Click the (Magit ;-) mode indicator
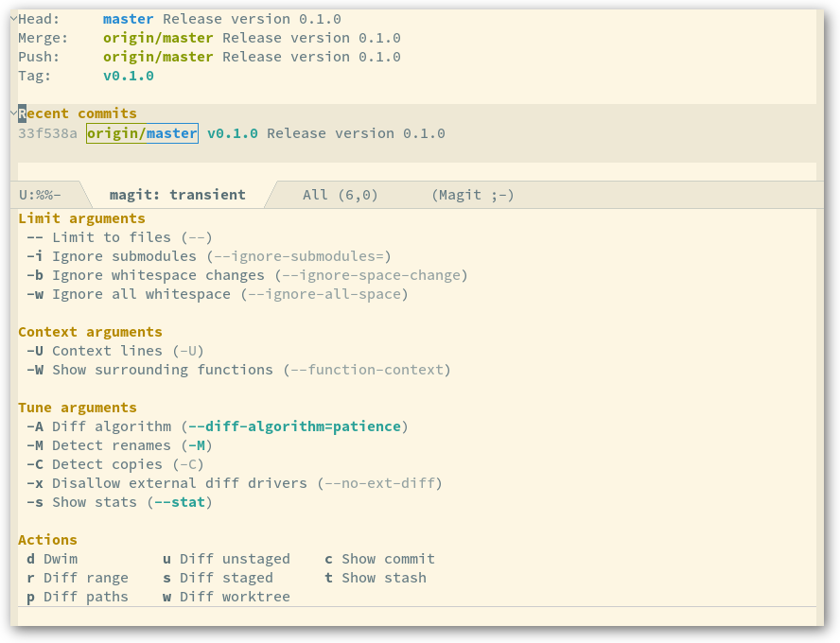This screenshot has height=643, width=840. (473, 195)
